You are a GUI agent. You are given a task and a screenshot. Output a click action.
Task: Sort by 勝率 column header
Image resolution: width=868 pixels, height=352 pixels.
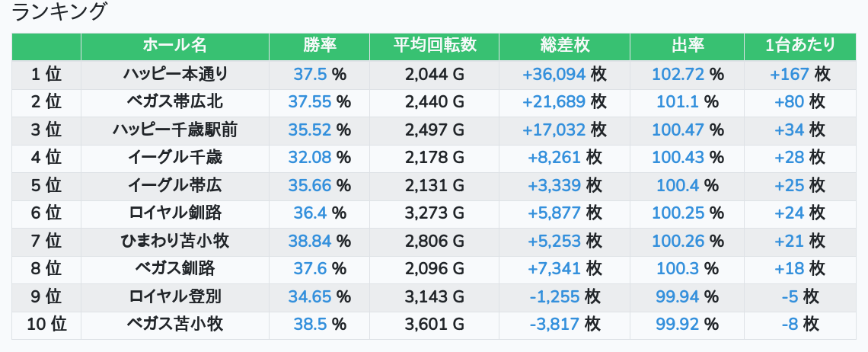pyautogui.click(x=319, y=46)
